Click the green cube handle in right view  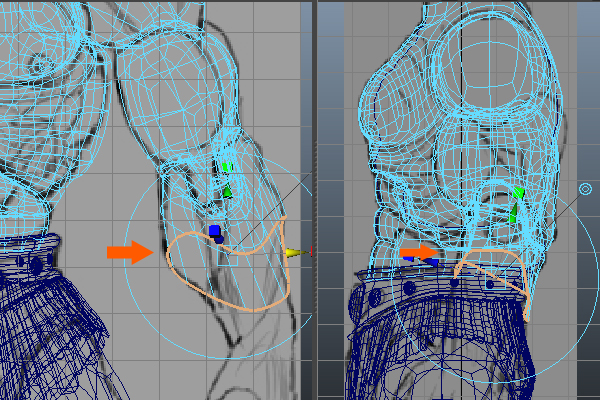[519, 192]
